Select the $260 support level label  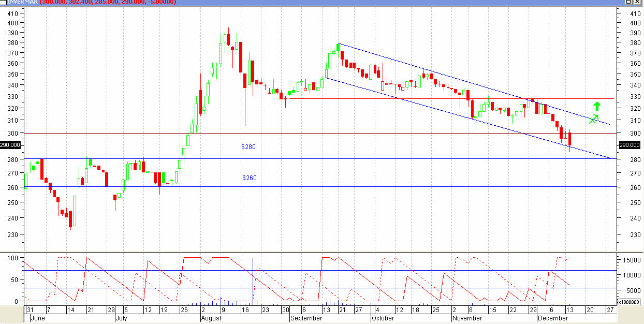click(x=249, y=178)
